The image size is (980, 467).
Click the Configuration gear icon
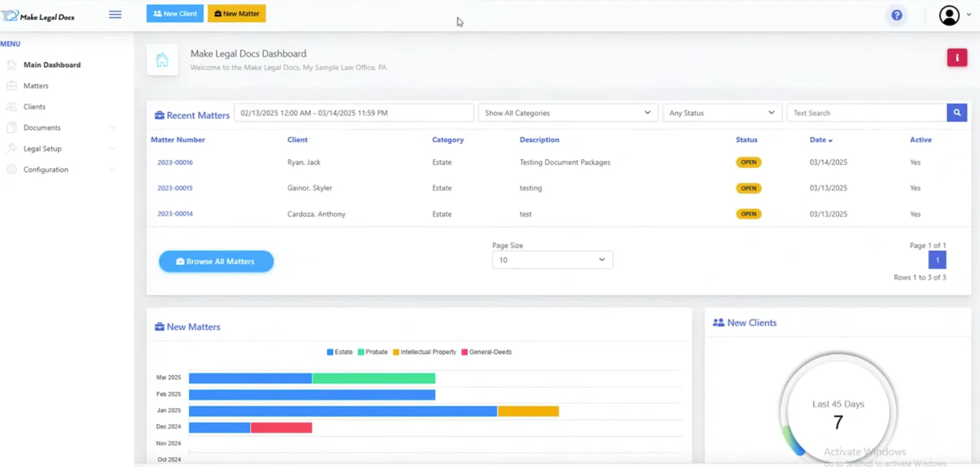pyautogui.click(x=12, y=170)
